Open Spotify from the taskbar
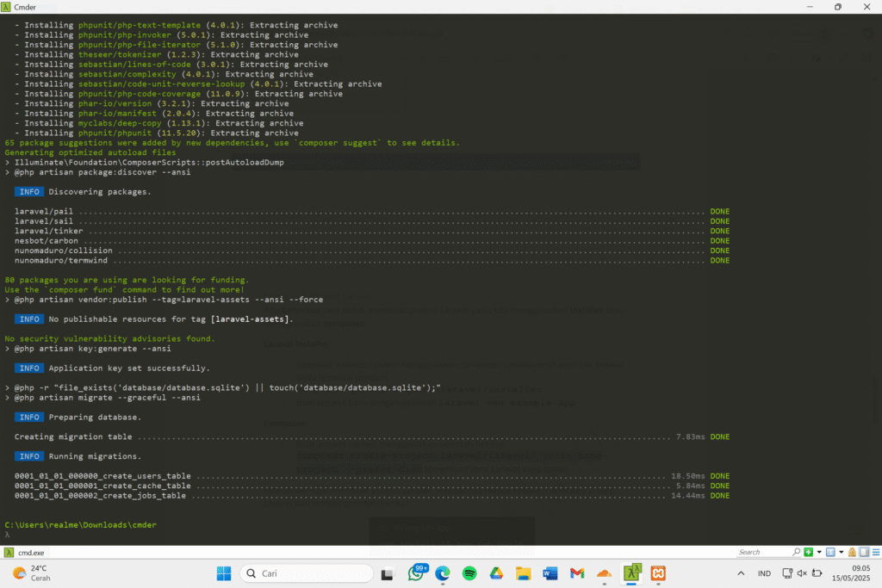882x588 pixels. click(x=469, y=573)
